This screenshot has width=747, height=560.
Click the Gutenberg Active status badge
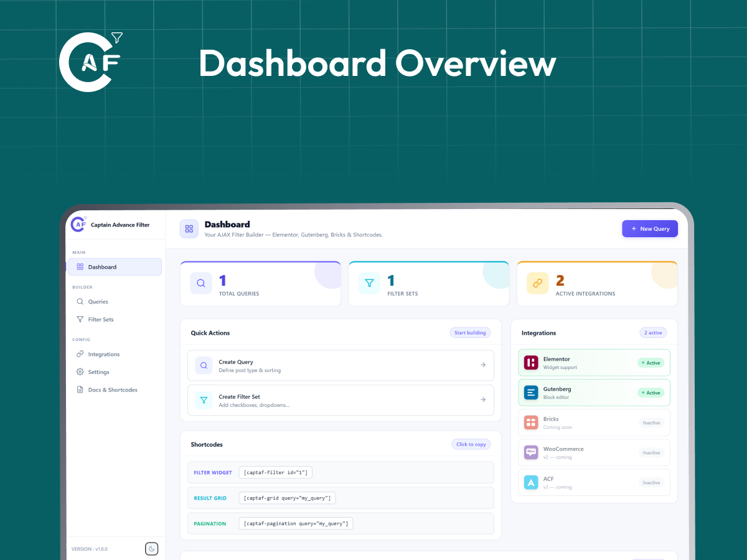[x=651, y=393]
